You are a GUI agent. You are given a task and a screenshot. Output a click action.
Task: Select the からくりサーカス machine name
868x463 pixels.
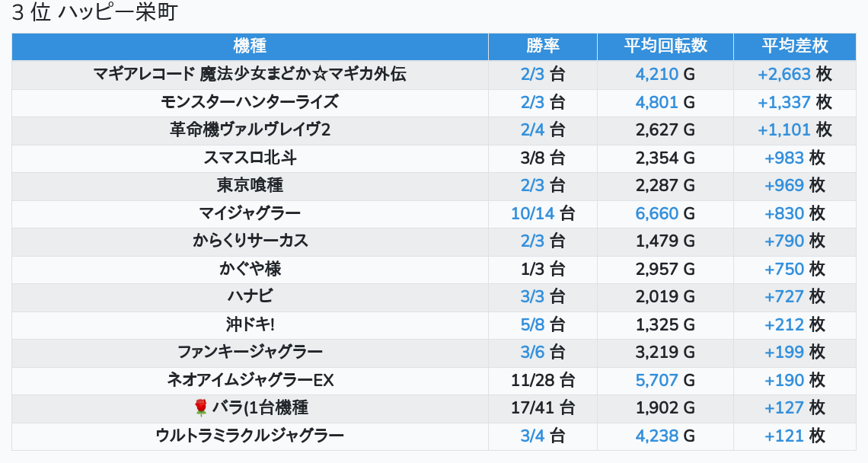[250, 241]
